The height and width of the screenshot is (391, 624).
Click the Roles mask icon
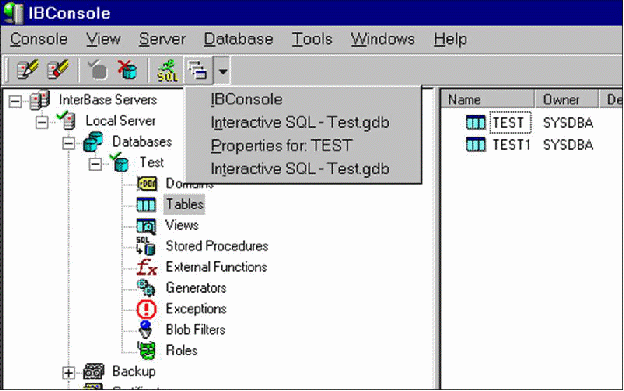146,350
